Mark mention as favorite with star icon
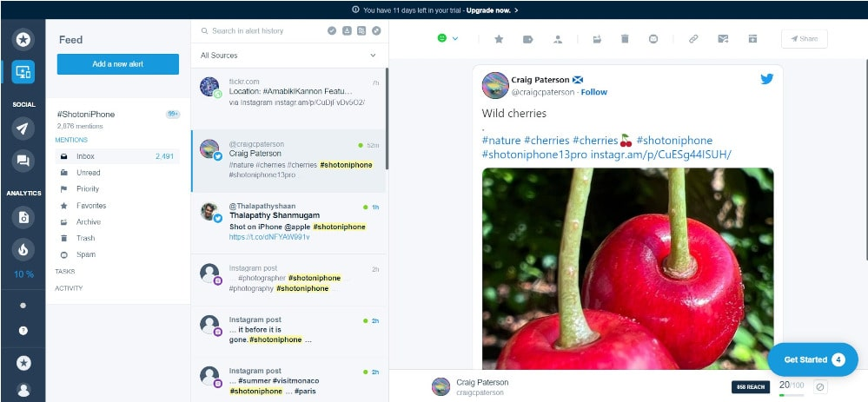The height and width of the screenshot is (402, 868). [499, 39]
